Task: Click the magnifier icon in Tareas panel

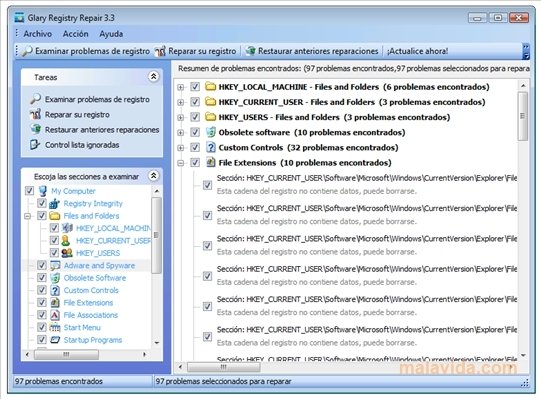Action: click(x=36, y=99)
